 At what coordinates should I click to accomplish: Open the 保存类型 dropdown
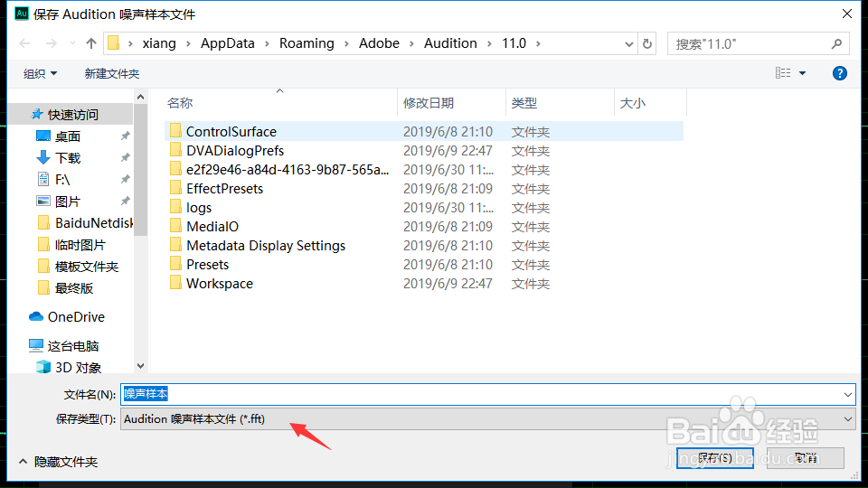[x=487, y=418]
